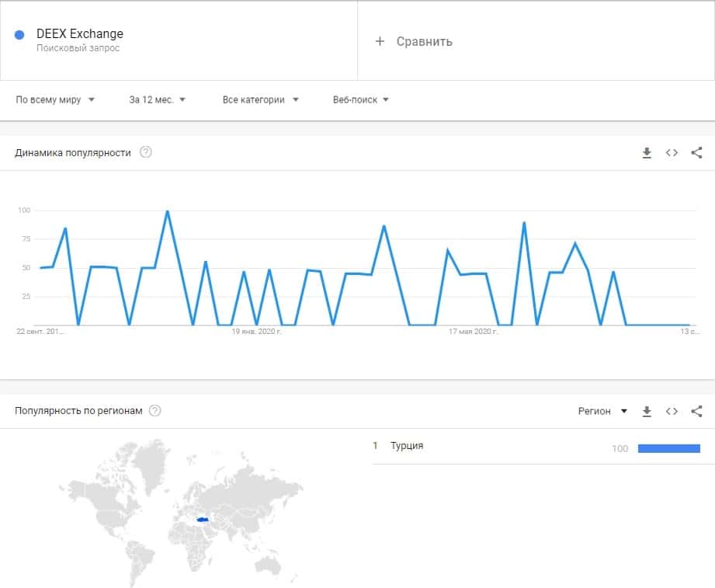The height and width of the screenshot is (588, 715).
Task: Open the По всему миру location dropdown
Action: (55, 99)
